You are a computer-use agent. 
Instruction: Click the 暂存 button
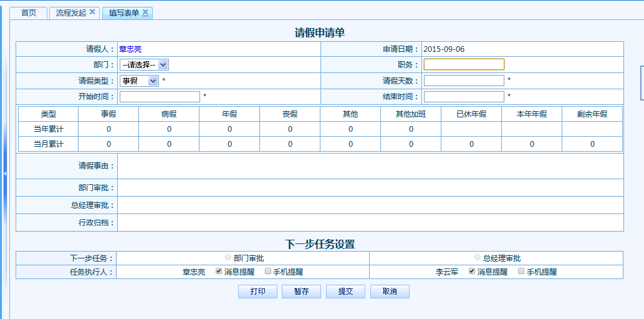(301, 292)
